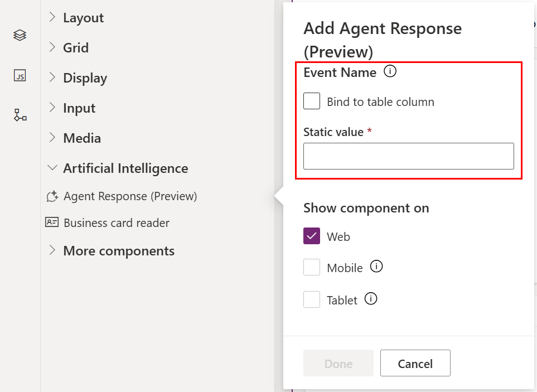Click the Done button
This screenshot has width=537, height=392.
pyautogui.click(x=338, y=363)
